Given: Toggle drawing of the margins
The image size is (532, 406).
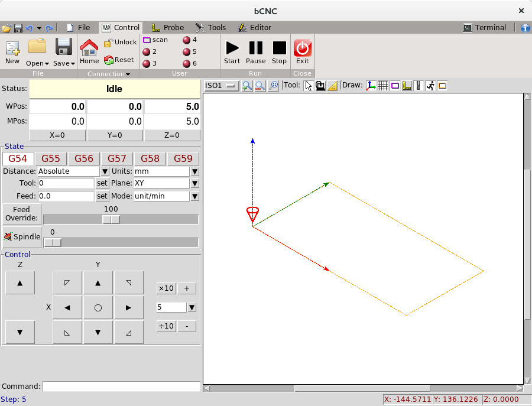Looking at the screenshot, I should coord(395,86).
